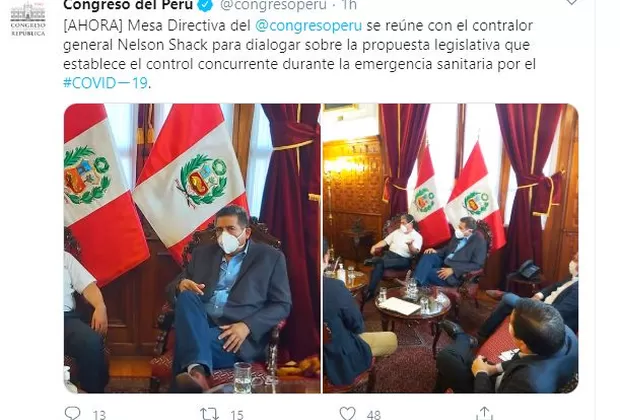Click the grey @congresoperu handle in header
Image resolution: width=620 pixels, height=420 pixels.
point(273,5)
